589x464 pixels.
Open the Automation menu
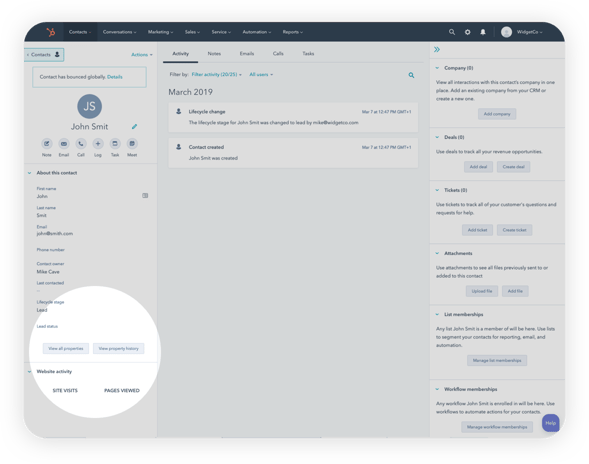pyautogui.click(x=257, y=32)
